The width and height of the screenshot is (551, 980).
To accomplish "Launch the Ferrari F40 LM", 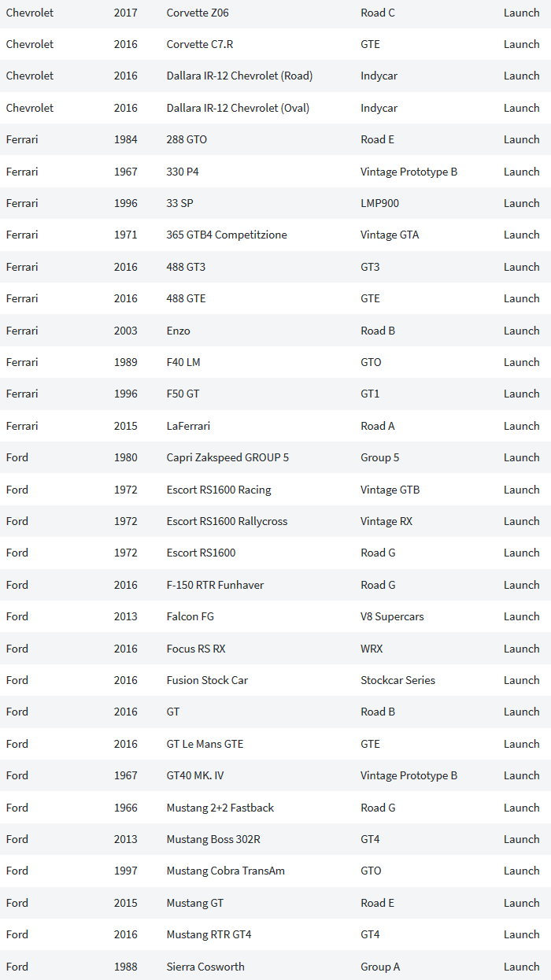I will coord(521,362).
